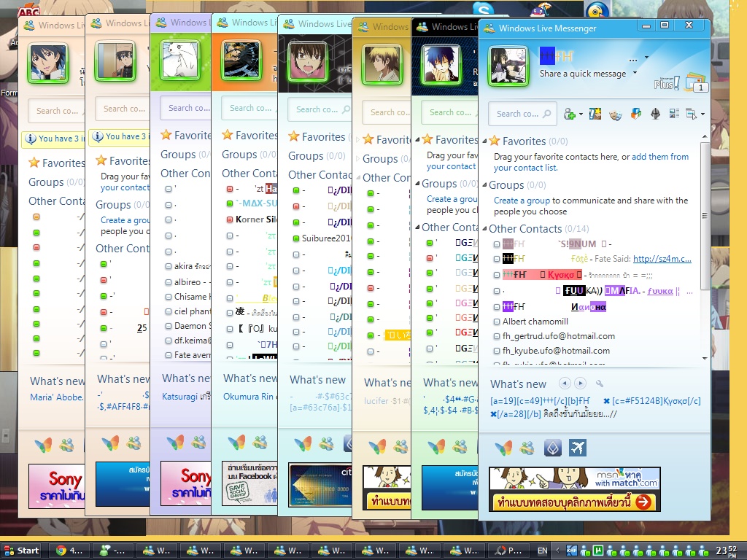This screenshot has height=560, width=747.
Task: Click the theater masks toolbar icon
Action: click(x=616, y=114)
